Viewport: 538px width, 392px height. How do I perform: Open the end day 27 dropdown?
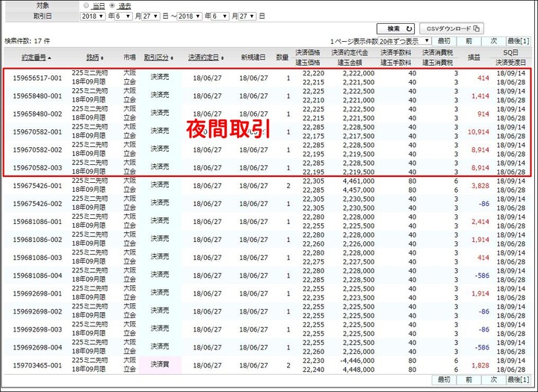pos(247,16)
